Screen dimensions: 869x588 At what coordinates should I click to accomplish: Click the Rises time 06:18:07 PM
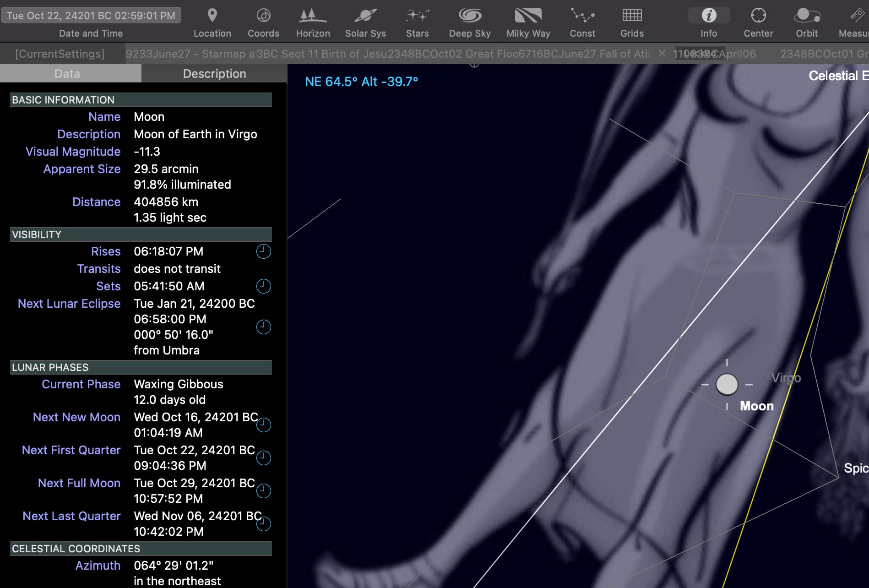[168, 251]
